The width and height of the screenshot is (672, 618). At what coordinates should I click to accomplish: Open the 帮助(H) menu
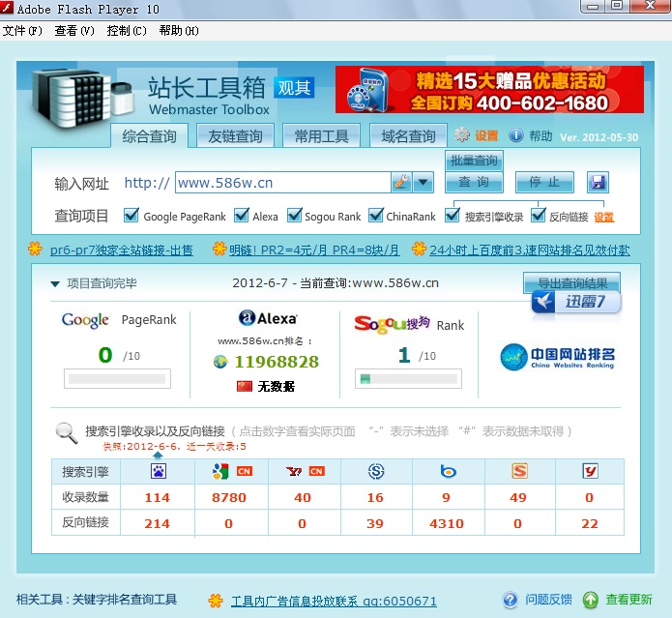click(x=179, y=30)
